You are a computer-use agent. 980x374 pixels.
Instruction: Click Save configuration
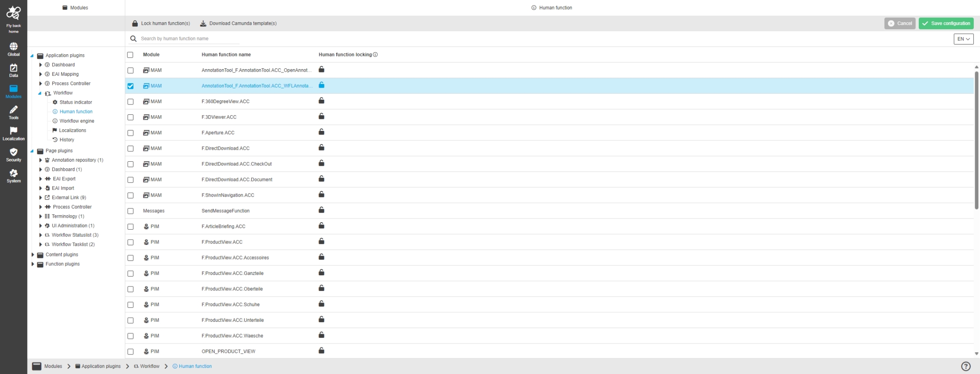point(946,23)
